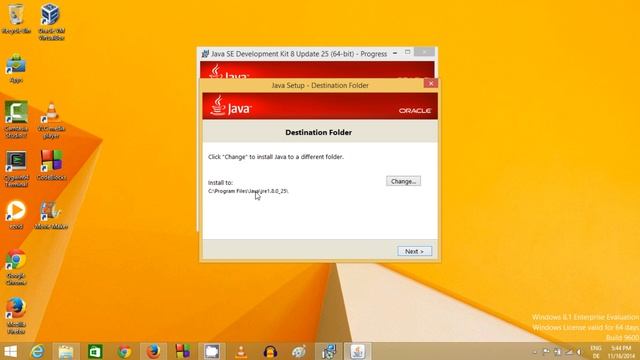Open the volume speaker tray icon

point(580,352)
